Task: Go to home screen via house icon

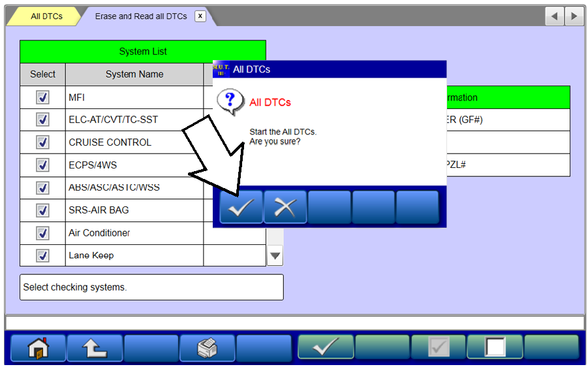Action: click(38, 347)
